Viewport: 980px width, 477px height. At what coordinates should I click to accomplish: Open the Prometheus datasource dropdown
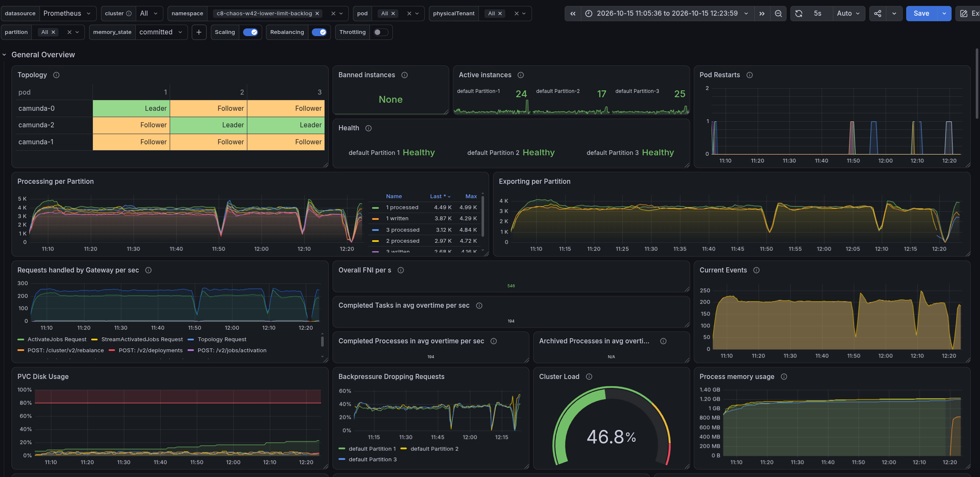click(x=67, y=14)
